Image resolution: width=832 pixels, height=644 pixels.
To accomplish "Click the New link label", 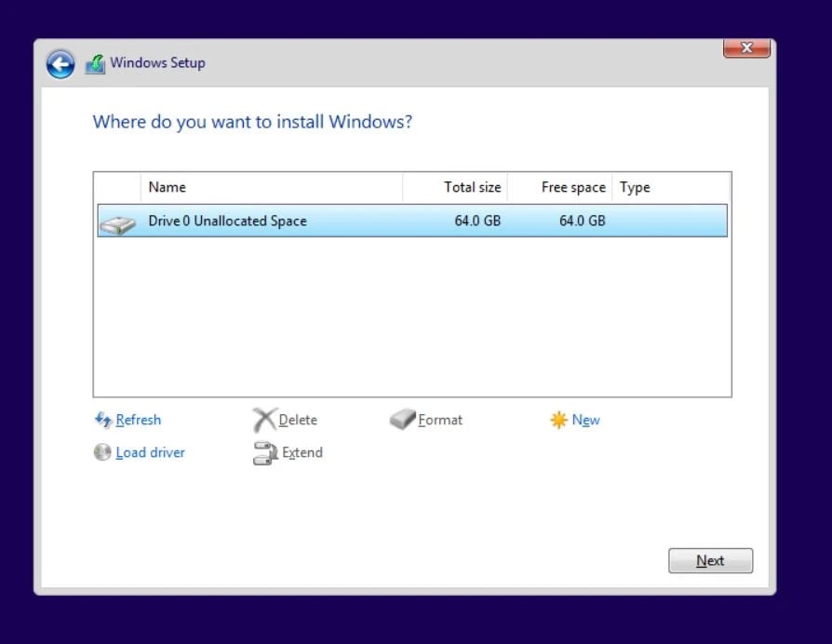I will (x=585, y=420).
